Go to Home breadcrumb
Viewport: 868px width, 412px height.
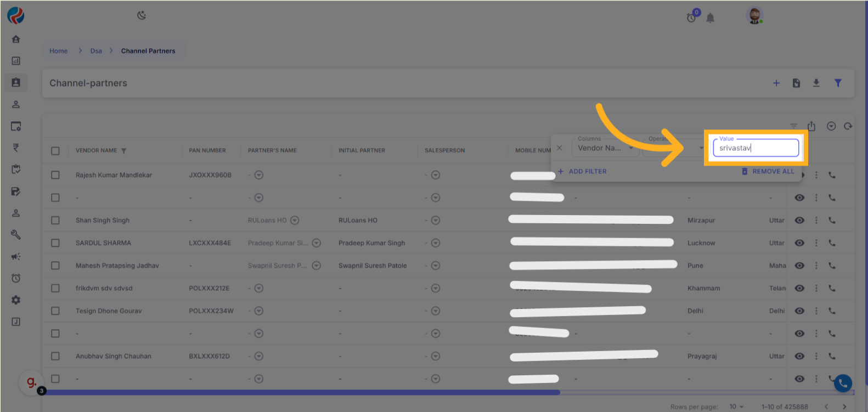pyautogui.click(x=59, y=51)
